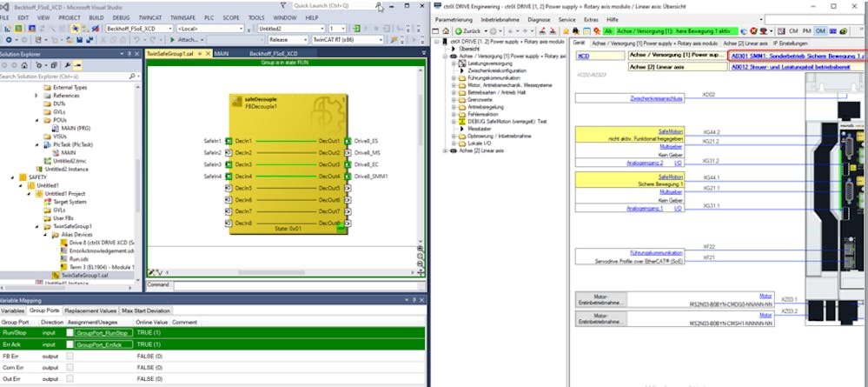Toggle the checkbox in the Com Err row

click(x=70, y=367)
